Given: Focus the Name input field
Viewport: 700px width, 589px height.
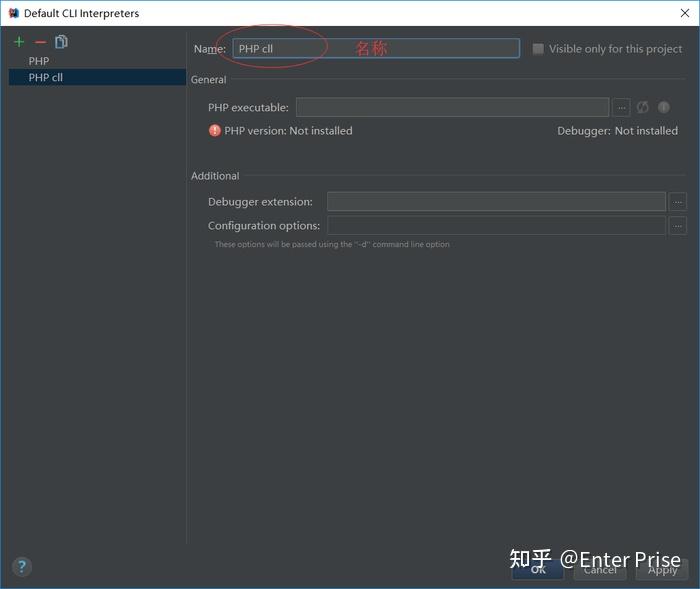Looking at the screenshot, I should point(376,48).
